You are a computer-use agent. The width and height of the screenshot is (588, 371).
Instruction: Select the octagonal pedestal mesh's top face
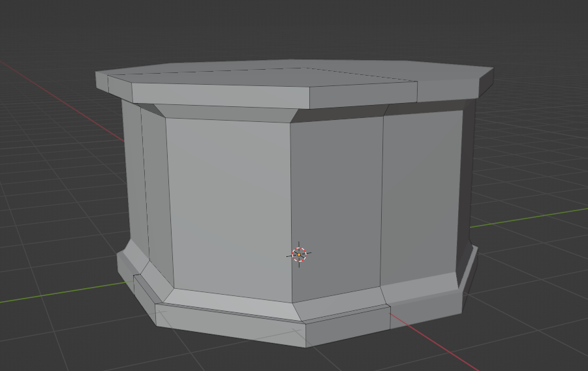[294, 74]
